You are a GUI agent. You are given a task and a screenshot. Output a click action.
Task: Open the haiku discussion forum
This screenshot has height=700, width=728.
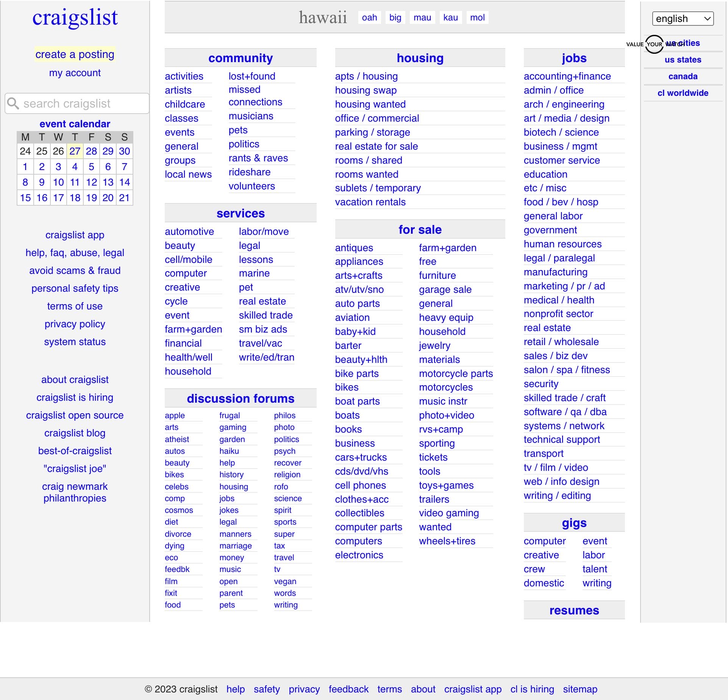pyautogui.click(x=229, y=451)
